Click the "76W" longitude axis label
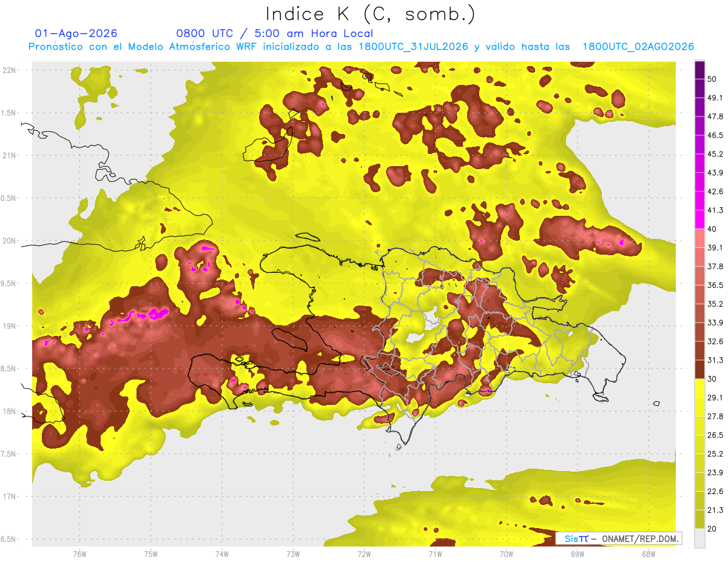The width and height of the screenshot is (728, 562). pyautogui.click(x=79, y=554)
